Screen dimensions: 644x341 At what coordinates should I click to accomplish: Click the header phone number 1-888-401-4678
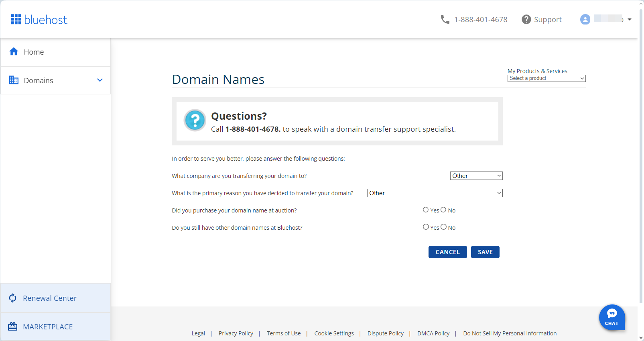click(481, 19)
